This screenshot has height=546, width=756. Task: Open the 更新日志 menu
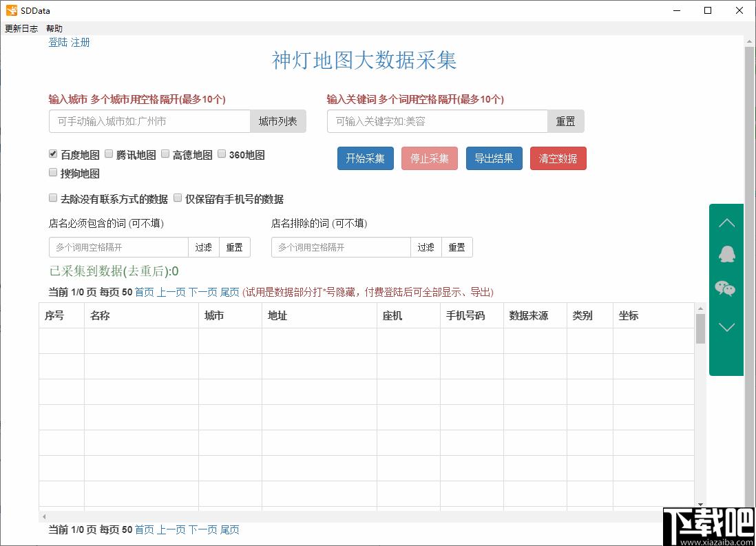click(21, 28)
